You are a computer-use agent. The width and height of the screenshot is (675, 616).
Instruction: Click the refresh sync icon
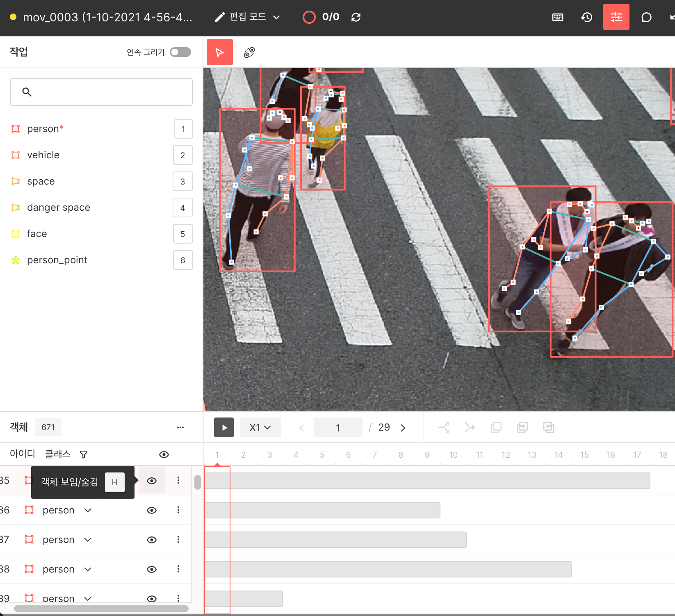(356, 17)
